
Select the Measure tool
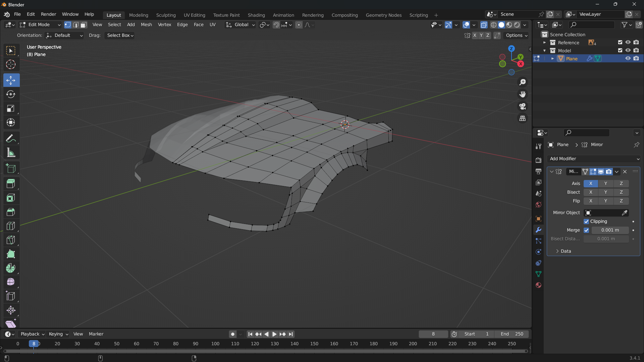coord(11,153)
